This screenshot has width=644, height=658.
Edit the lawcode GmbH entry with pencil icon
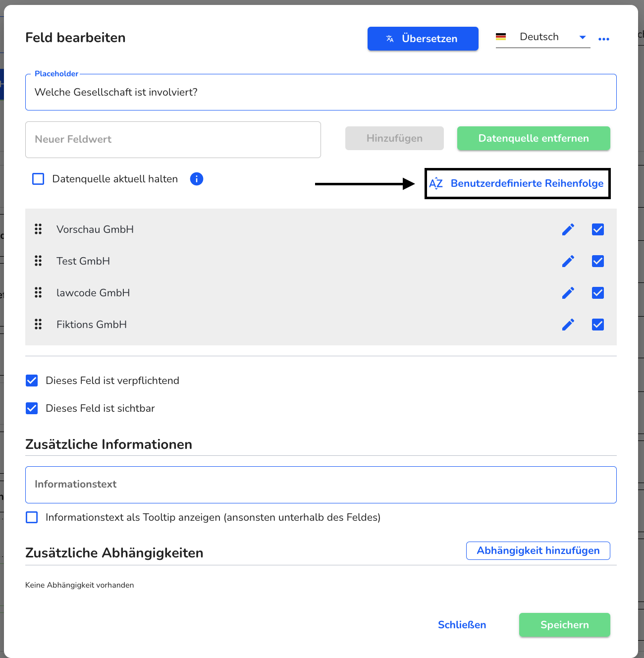click(568, 293)
